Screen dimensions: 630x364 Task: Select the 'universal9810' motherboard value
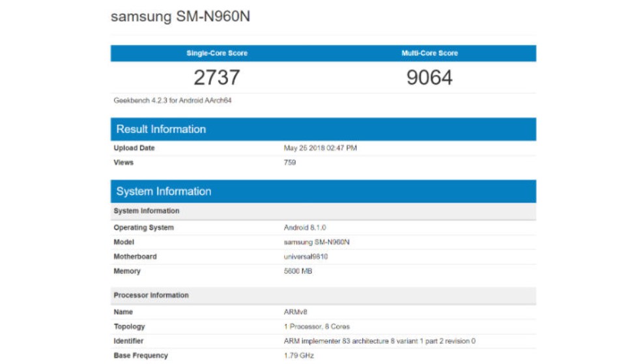click(306, 257)
